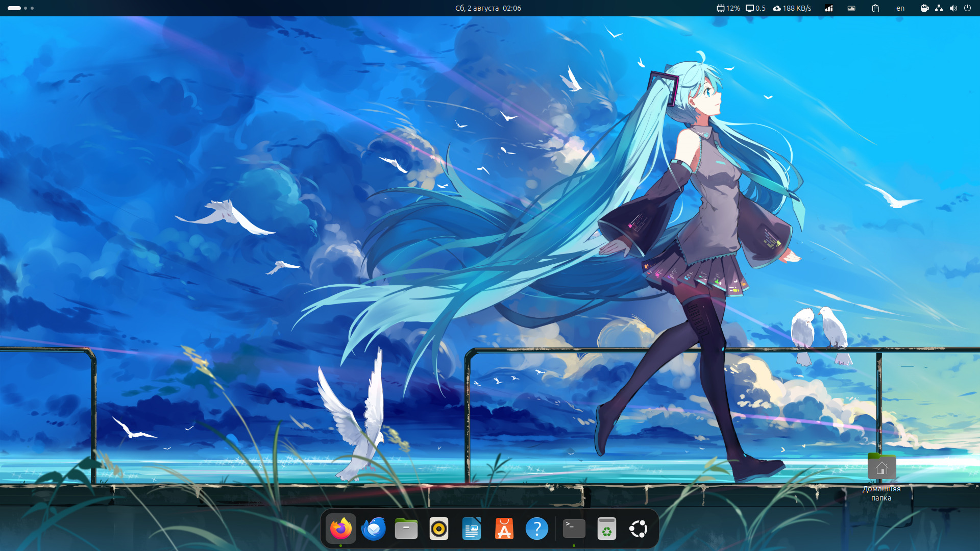Click the date and time clock
Viewport: 980px width, 551px height.
click(488, 8)
